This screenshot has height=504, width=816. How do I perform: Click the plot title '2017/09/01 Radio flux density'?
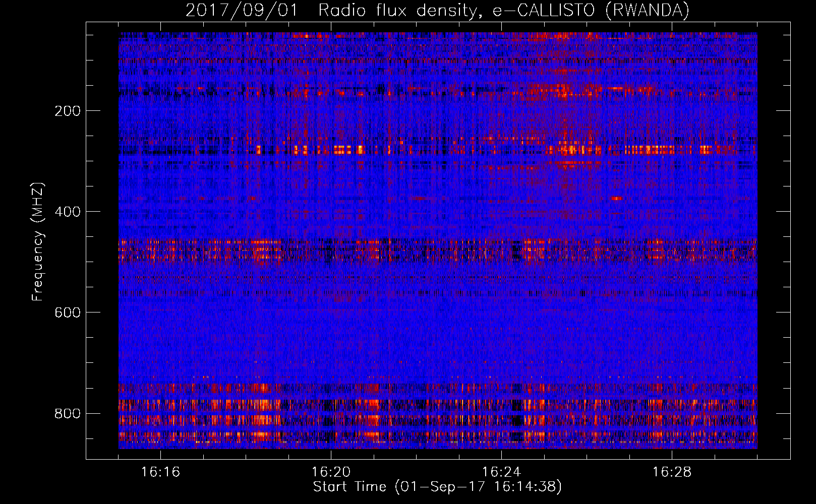pyautogui.click(x=437, y=11)
